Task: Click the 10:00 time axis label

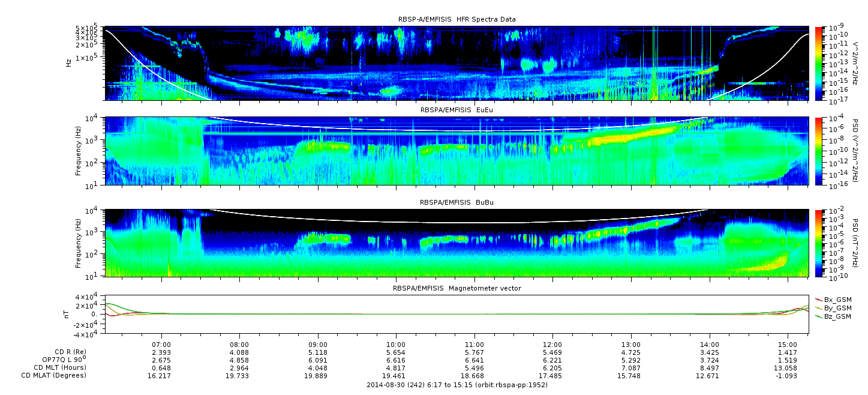Action: 396,345
